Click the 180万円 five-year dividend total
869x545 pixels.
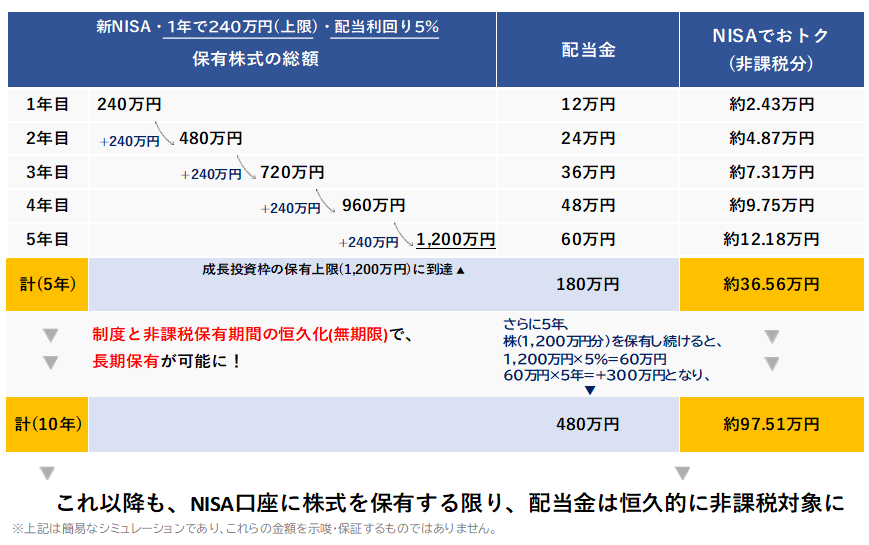[587, 284]
